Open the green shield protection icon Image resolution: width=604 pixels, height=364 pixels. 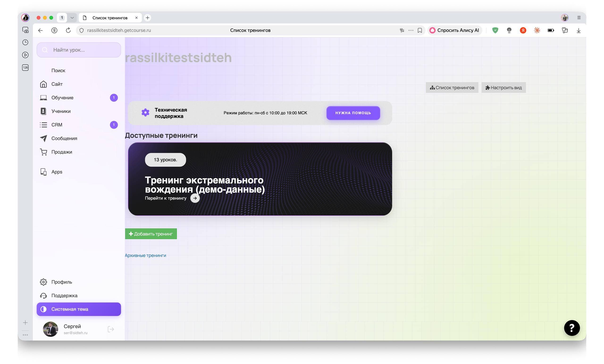[x=495, y=30]
